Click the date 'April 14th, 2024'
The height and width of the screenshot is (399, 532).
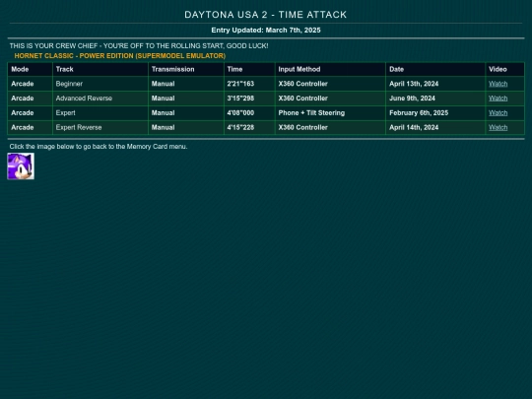tap(414, 127)
